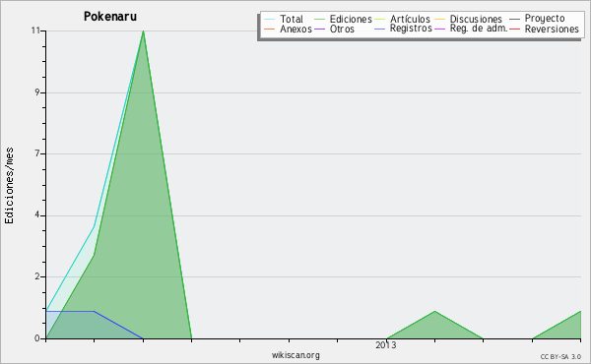This screenshot has width=591, height=364.
Task: Click the orange Anexos legend line swatch
Action: (x=270, y=29)
